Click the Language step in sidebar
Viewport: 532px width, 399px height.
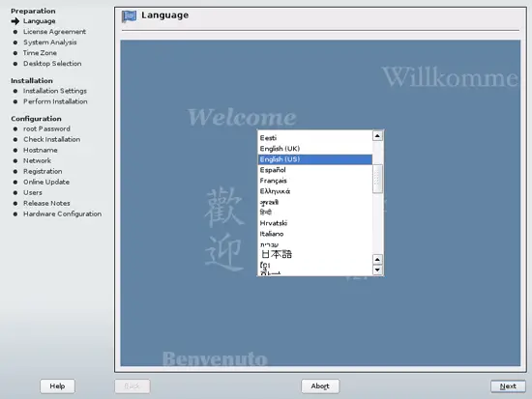click(39, 21)
